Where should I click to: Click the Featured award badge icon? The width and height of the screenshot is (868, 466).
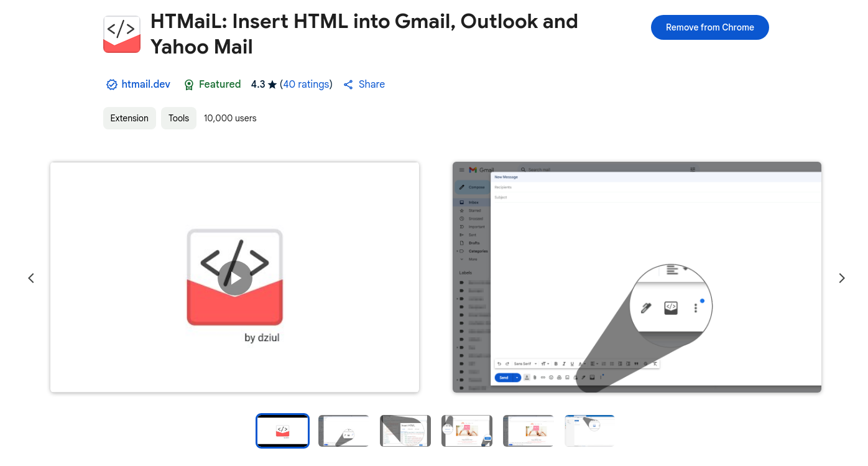(x=189, y=85)
